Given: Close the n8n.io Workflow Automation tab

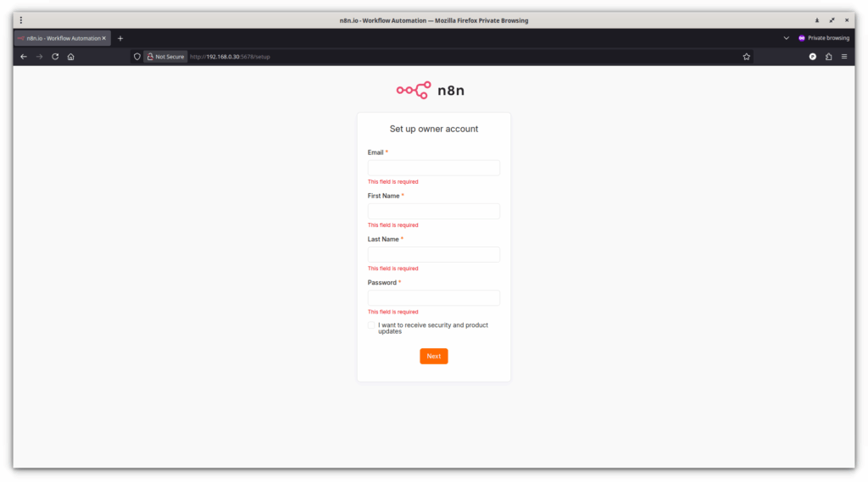Looking at the screenshot, I should pyautogui.click(x=103, y=38).
